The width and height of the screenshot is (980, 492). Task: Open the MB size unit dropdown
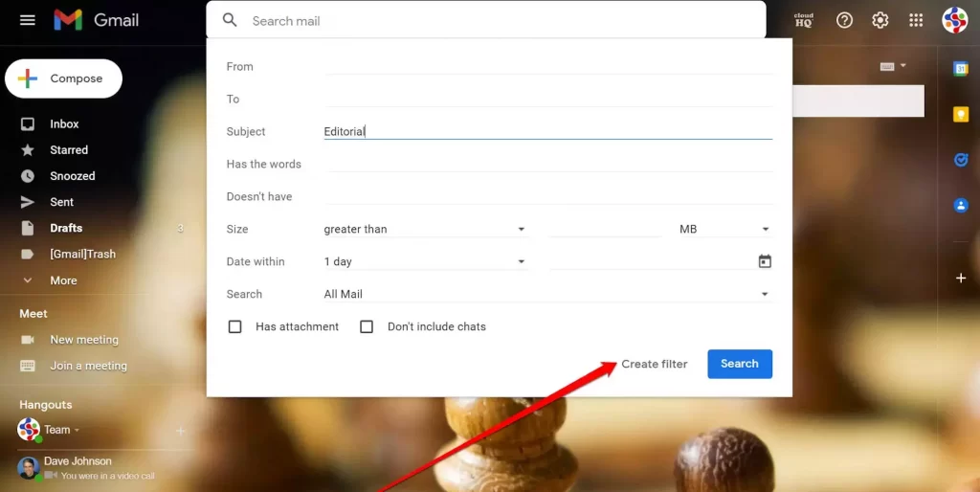click(x=724, y=230)
